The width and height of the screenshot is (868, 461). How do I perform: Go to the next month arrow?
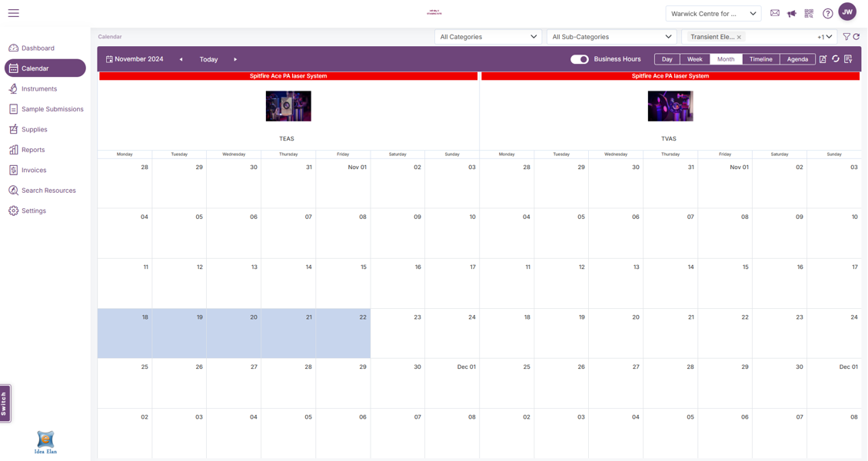[x=235, y=59]
